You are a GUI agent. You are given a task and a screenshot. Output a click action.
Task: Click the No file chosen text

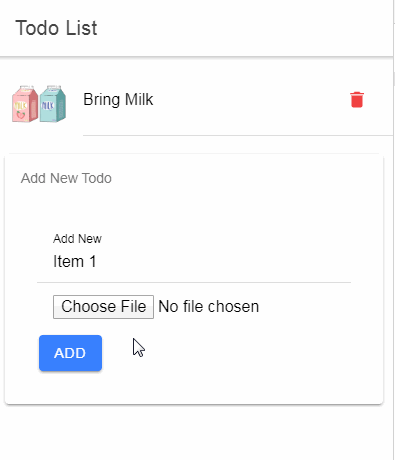pyautogui.click(x=208, y=307)
